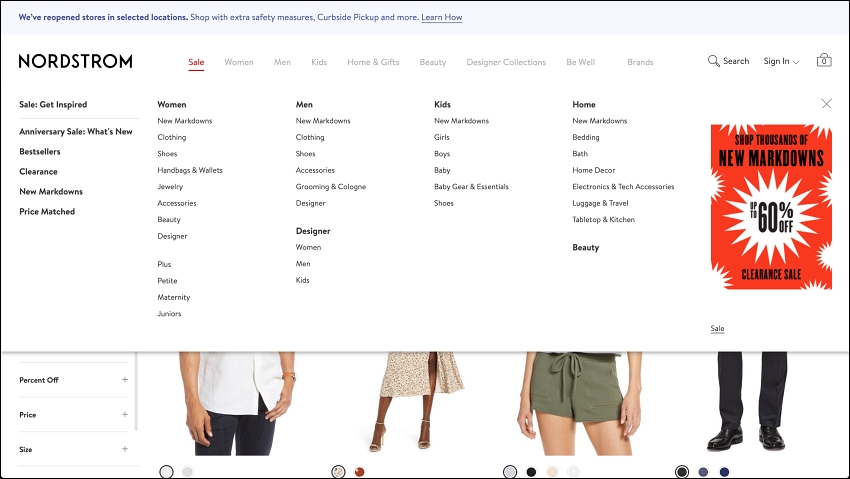Open Boys sale category
The width and height of the screenshot is (850, 479).
442,154
